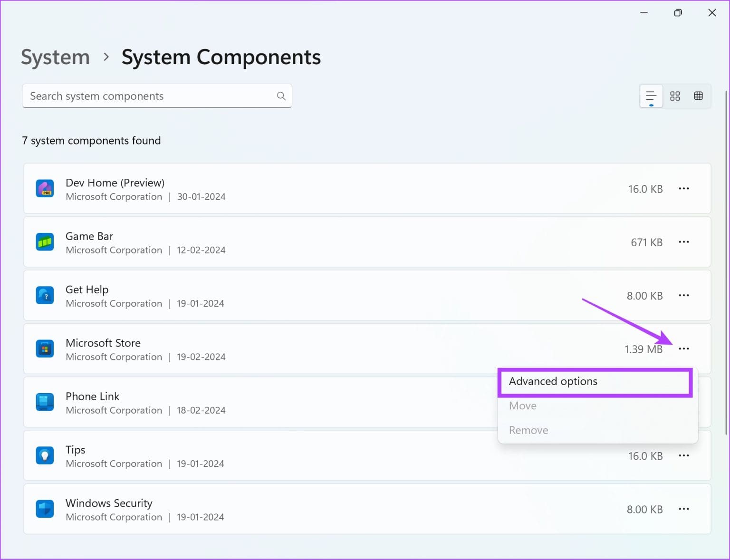The image size is (730, 560).
Task: Switch to table view layout
Action: (698, 96)
